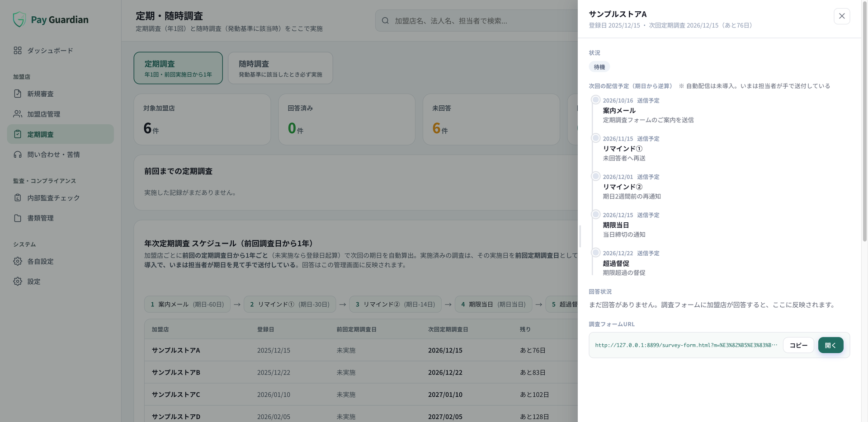The height and width of the screenshot is (422, 868).
Task: Select the サンプルストアB table row
Action: [361, 372]
